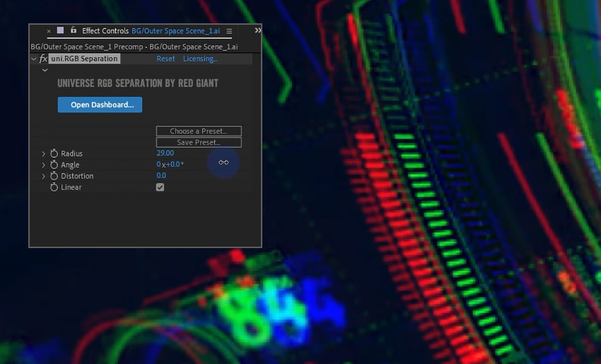Open the Choose a Preset dropdown
The width and height of the screenshot is (601, 364).
point(199,131)
